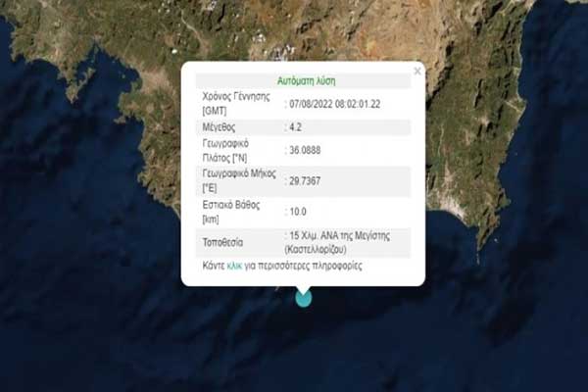The width and height of the screenshot is (588, 392).
Task: Select the 'Μέγεθος' row label
Action: click(x=219, y=126)
